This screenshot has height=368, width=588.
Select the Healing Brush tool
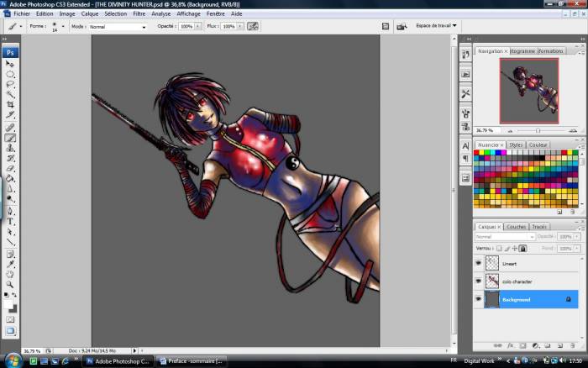coord(10,128)
